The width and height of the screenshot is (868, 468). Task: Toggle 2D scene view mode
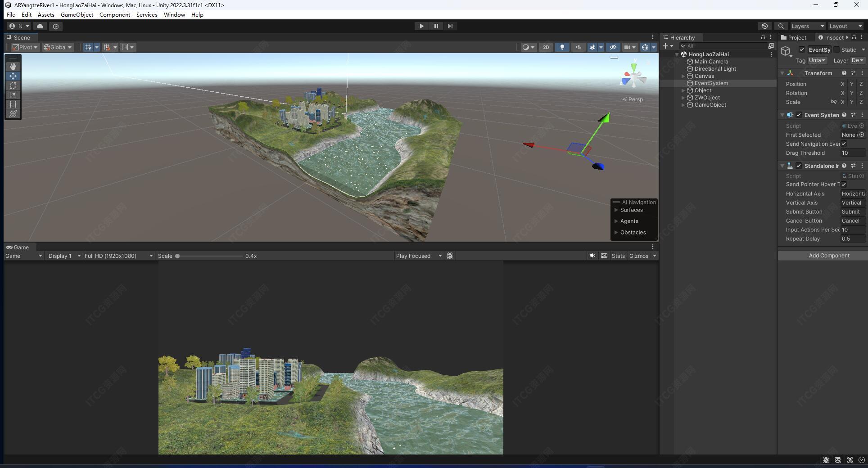pyautogui.click(x=546, y=47)
